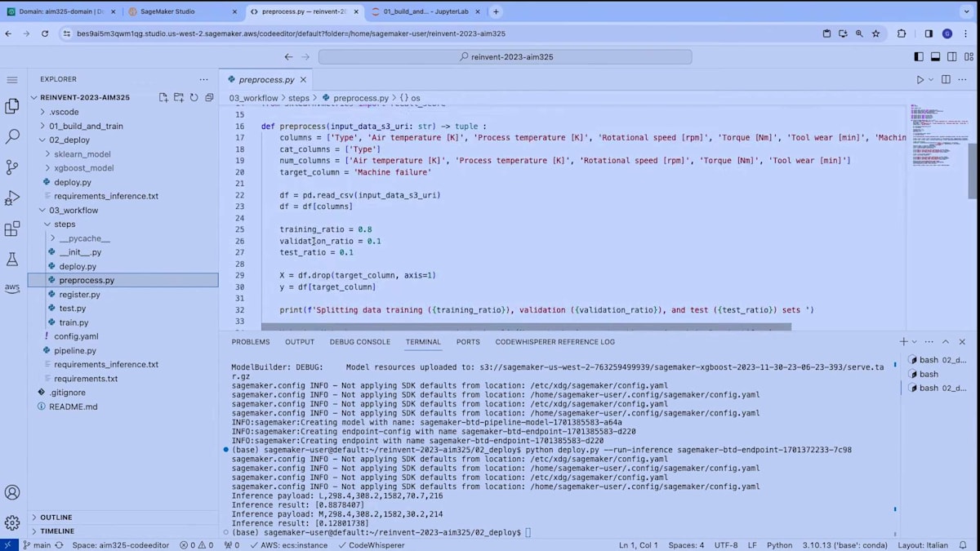Open the AWS Toolkit view
The width and height of the screenshot is (980, 551).
tap(12, 288)
